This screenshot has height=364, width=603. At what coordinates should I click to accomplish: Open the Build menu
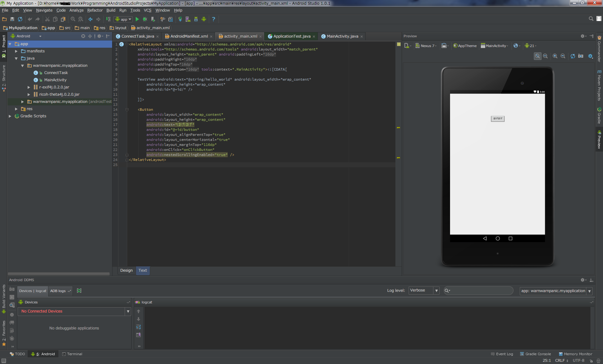pos(111,10)
